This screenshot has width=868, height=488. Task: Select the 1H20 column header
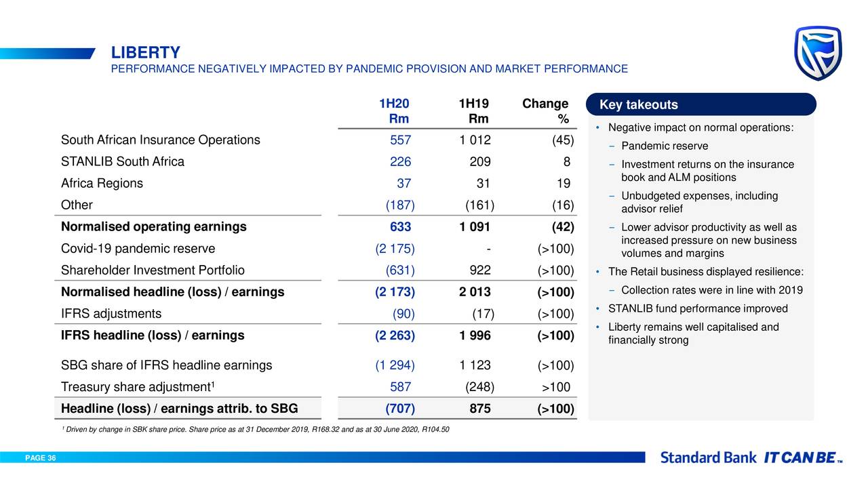tap(394, 103)
